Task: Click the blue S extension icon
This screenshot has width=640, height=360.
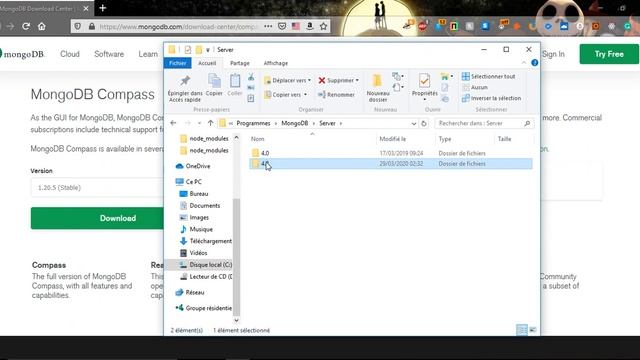Action: click(x=485, y=26)
